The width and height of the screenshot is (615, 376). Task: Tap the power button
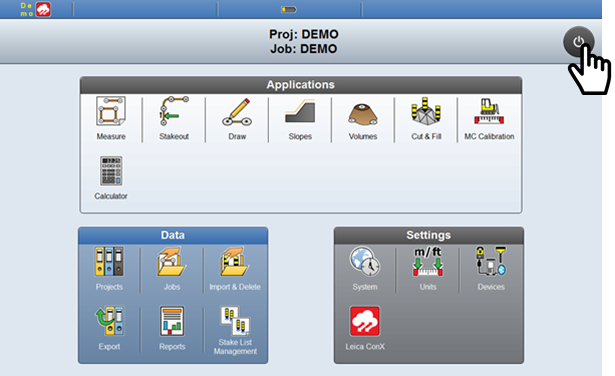coord(579,42)
